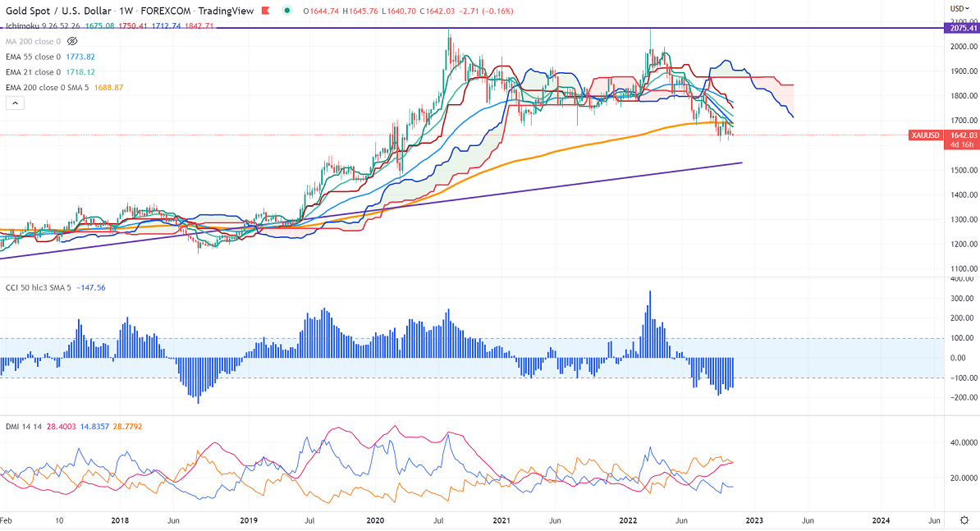Click EMA 21 value 1718.12
This screenshot has width=980, height=531.
(x=80, y=72)
